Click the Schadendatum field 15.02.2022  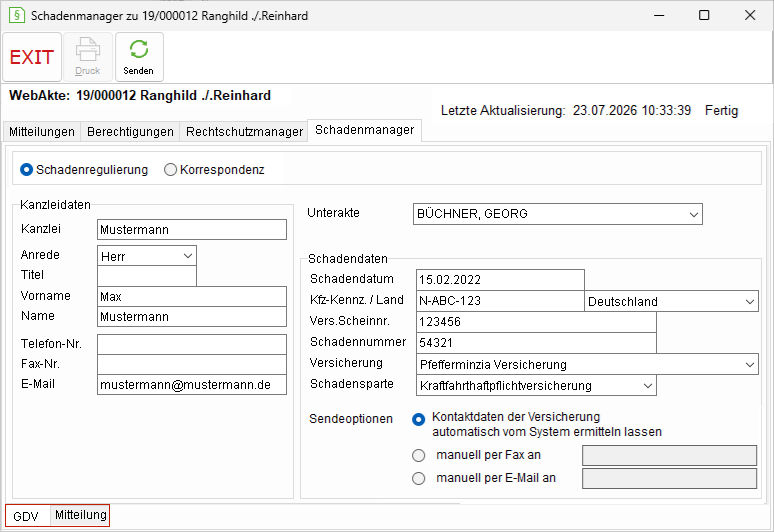[x=500, y=280]
